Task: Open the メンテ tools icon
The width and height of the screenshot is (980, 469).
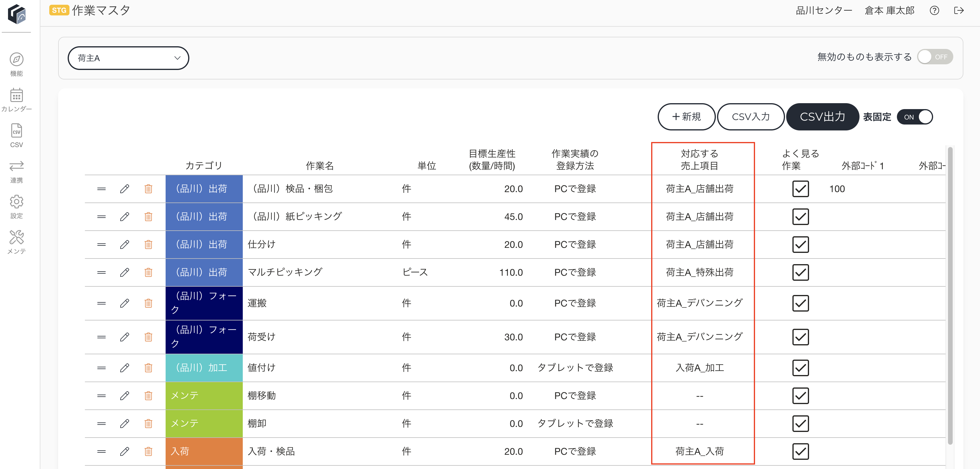Action: coord(16,237)
